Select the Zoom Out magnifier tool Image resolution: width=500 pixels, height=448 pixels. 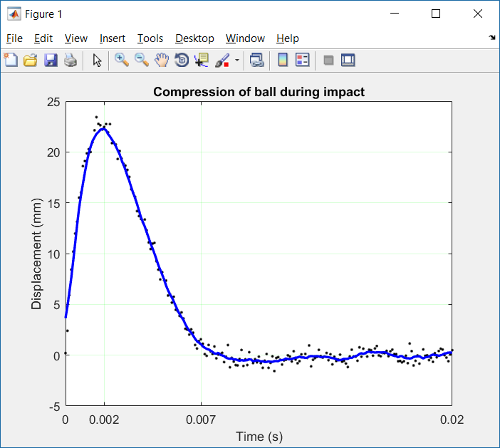pos(142,61)
